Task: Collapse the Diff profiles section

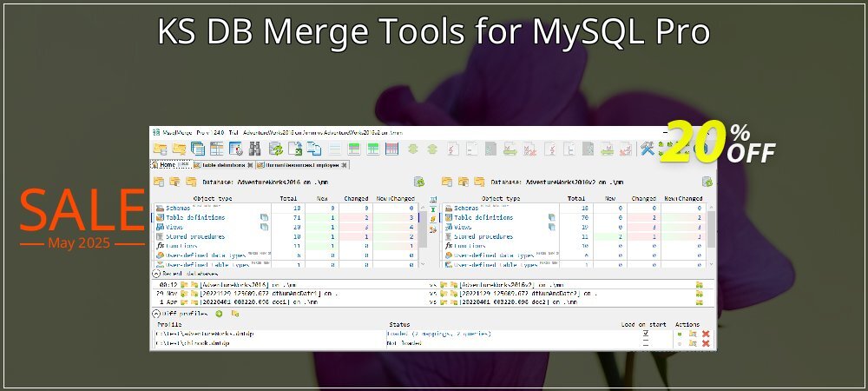Action: coord(156,314)
